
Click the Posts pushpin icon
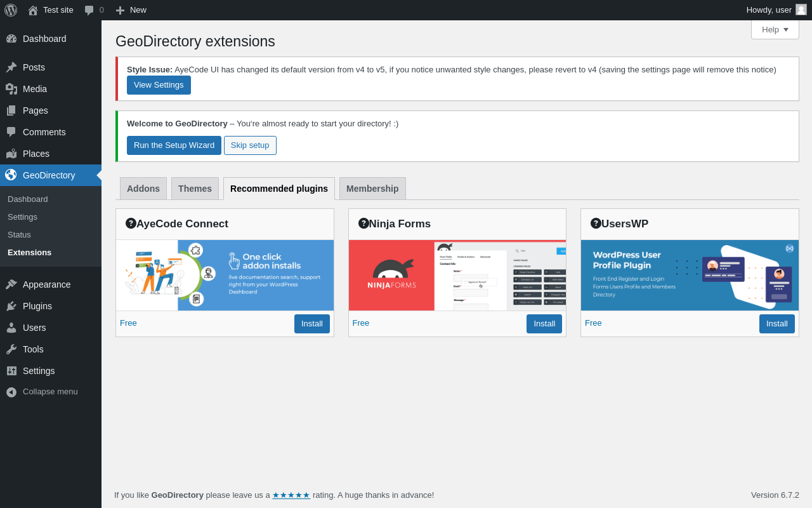[x=11, y=67]
